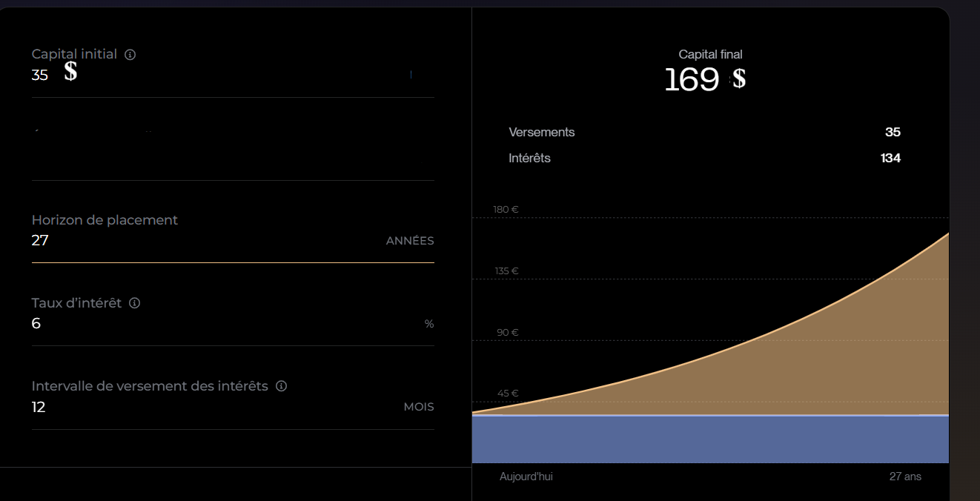Screen dimensions: 980x501
Task: Click the info icon beside Capital initial
Action: [130, 55]
